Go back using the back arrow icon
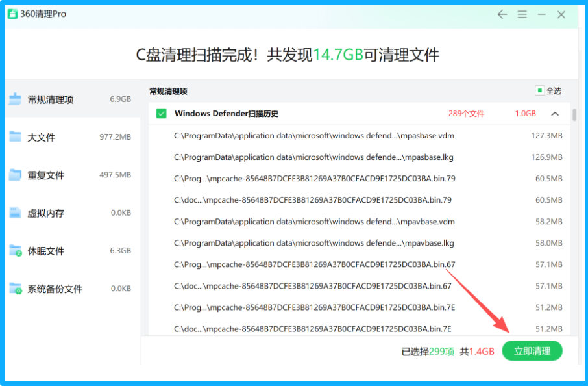The width and height of the screenshot is (588, 386). (502, 15)
